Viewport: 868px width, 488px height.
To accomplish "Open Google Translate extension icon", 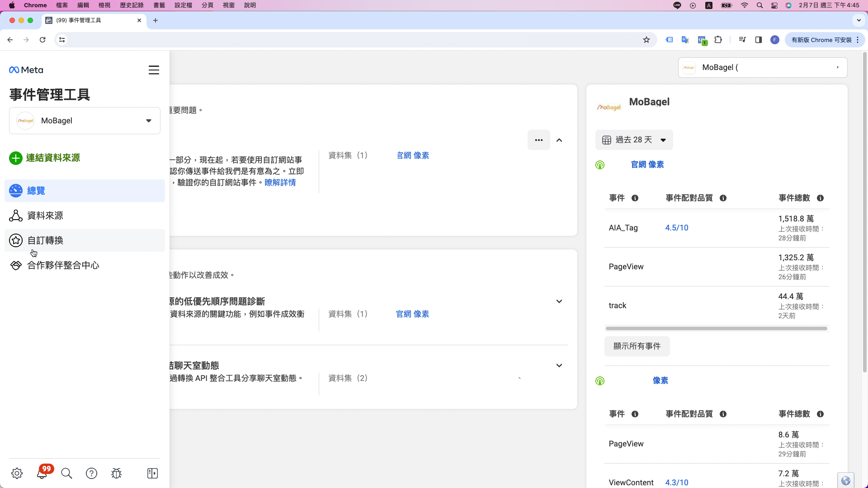I will pyautogui.click(x=685, y=40).
